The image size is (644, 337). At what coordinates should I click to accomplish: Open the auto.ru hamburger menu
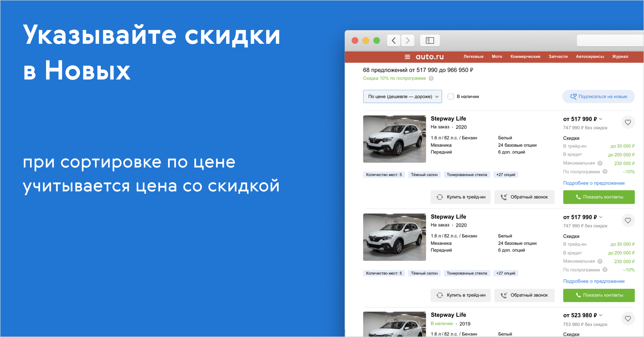tap(407, 57)
